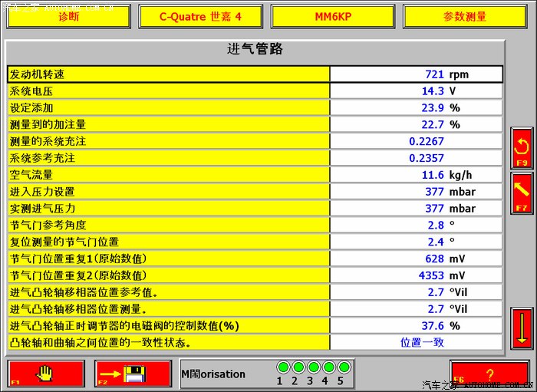Click the 系统电压 parameter row
The width and height of the screenshot is (537, 392).
click(x=169, y=91)
